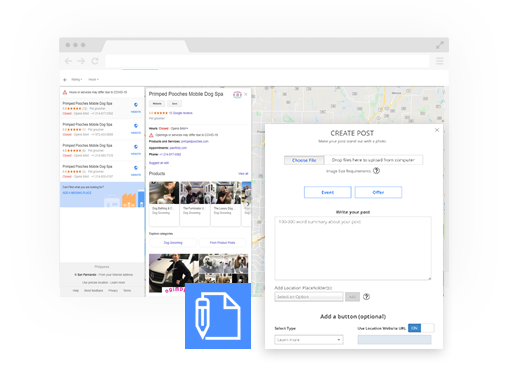
Task: Open the Products View all link
Action: [x=243, y=174]
